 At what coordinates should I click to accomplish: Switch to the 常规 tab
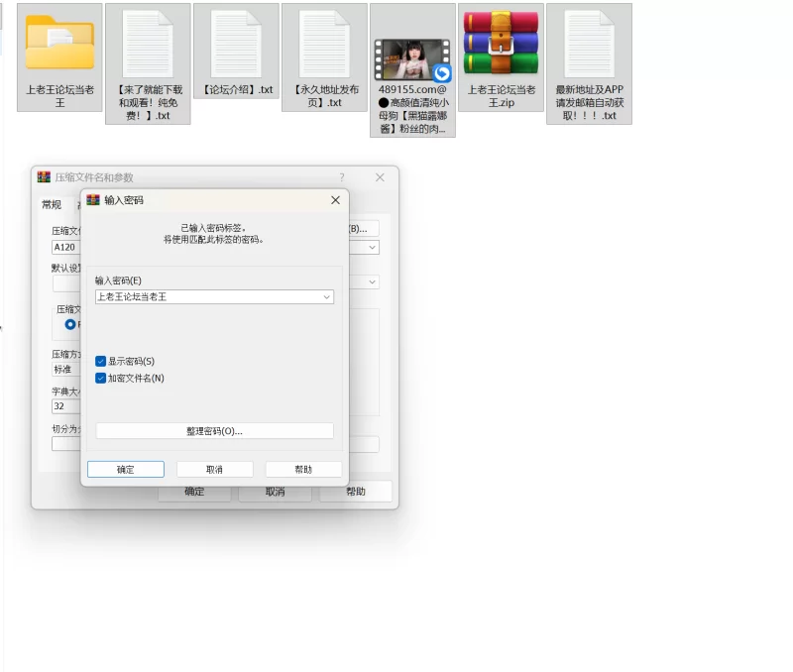coord(51,205)
